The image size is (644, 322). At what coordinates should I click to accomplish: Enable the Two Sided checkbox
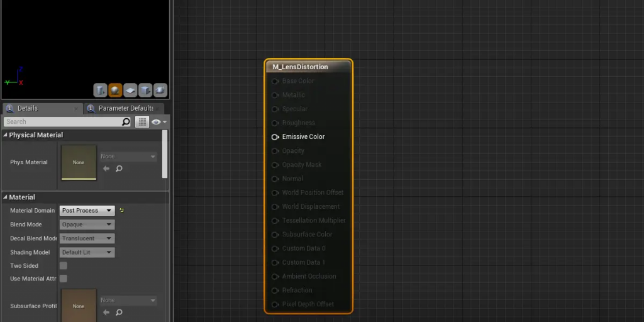(64, 266)
